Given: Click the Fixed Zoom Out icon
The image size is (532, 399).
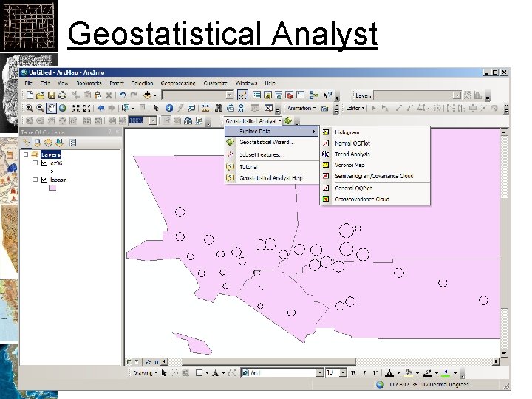Looking at the screenshot, I should 87,108.
